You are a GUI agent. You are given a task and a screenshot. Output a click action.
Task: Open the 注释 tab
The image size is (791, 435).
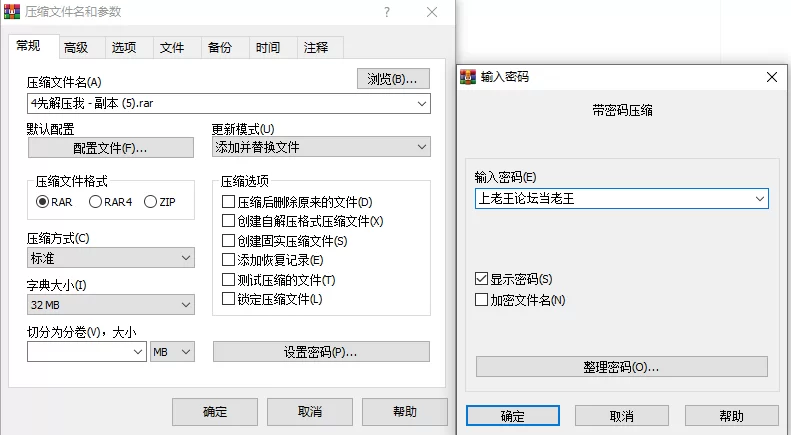[316, 48]
